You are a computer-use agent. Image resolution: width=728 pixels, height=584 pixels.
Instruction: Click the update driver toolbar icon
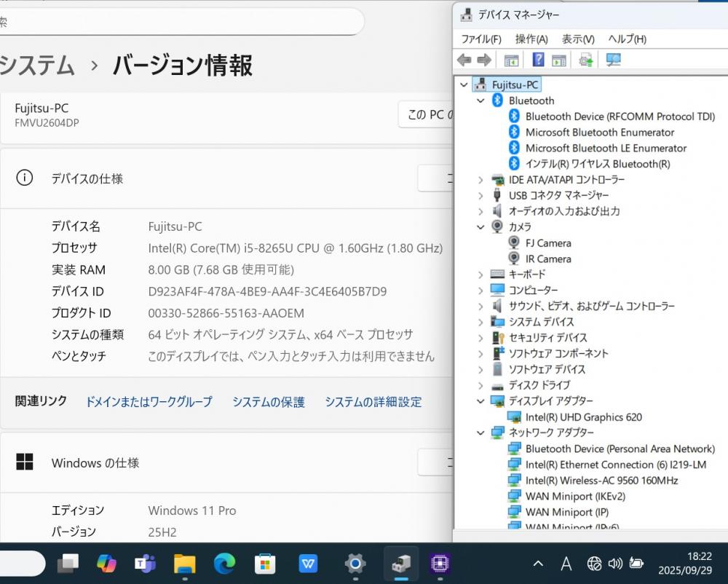586,60
